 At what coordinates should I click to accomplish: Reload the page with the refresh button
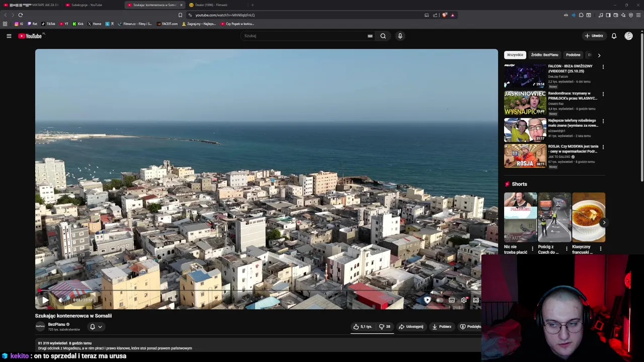point(21,15)
